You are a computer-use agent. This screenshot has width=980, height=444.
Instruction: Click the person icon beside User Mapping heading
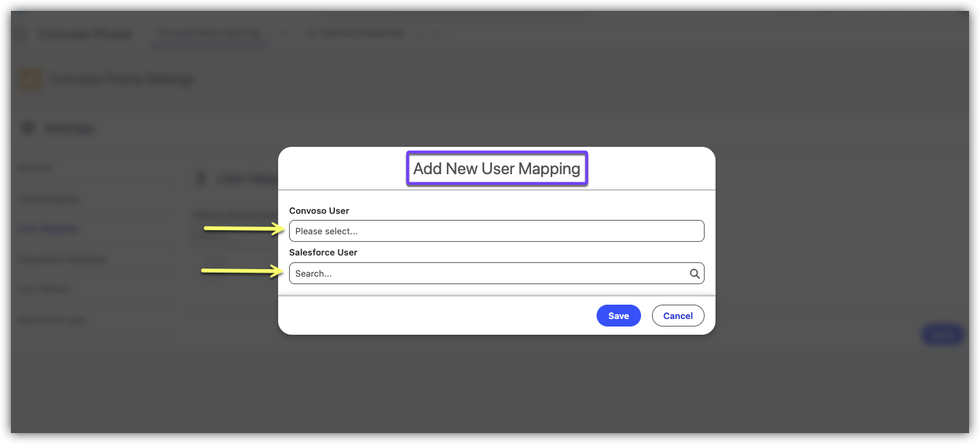tap(201, 179)
